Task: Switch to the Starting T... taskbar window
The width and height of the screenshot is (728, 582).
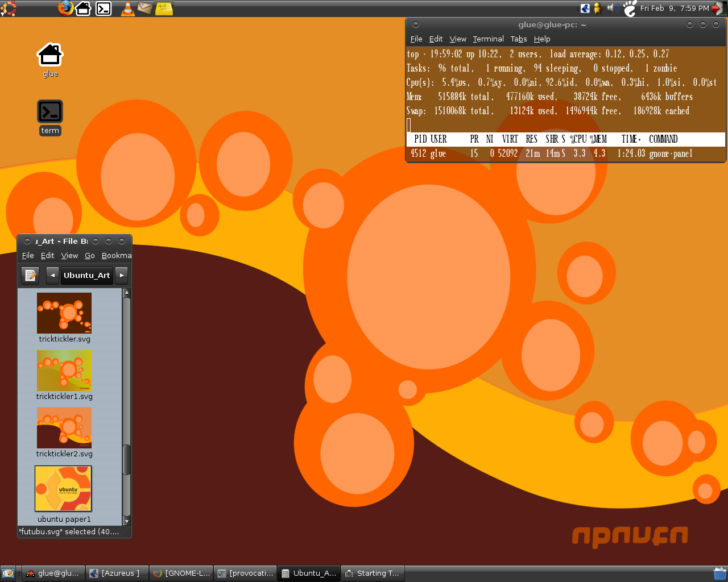Action: pos(373,573)
